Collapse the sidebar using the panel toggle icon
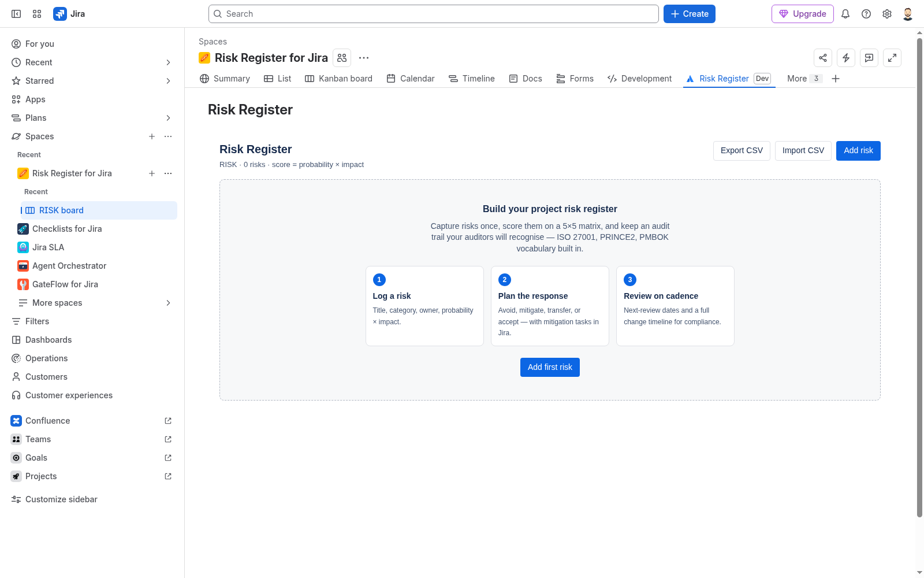The image size is (924, 578). pyautogui.click(x=16, y=14)
